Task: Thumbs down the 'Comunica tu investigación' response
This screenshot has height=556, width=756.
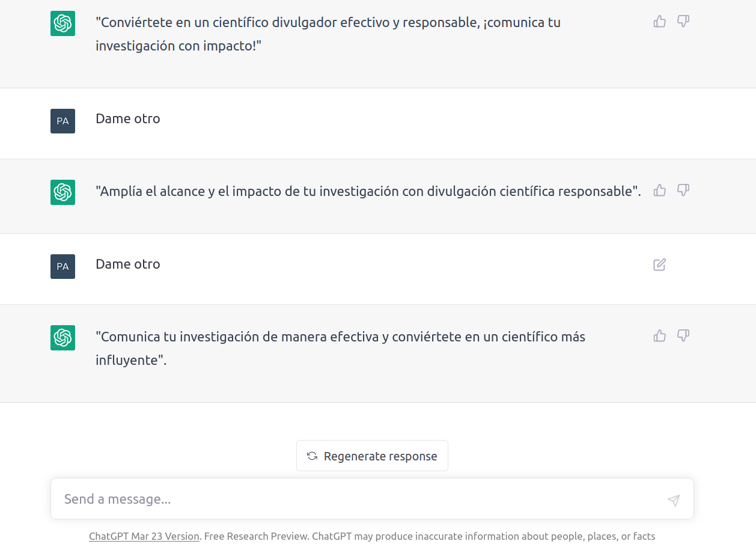Action: click(x=683, y=336)
